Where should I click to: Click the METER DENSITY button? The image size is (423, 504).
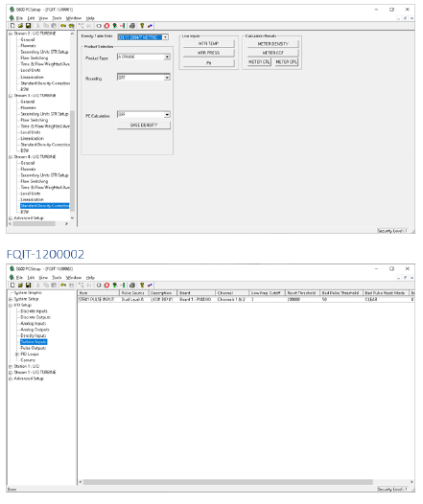tap(272, 44)
